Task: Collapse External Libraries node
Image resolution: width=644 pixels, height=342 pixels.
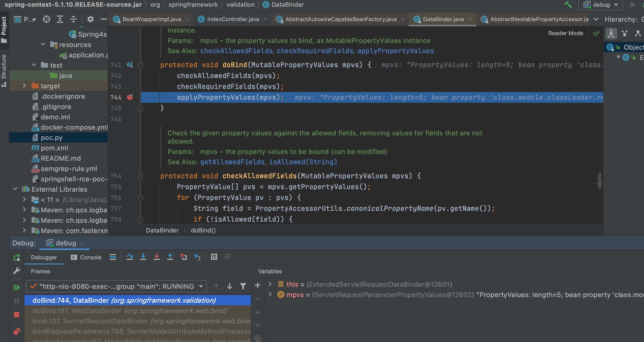Action: pos(15,189)
